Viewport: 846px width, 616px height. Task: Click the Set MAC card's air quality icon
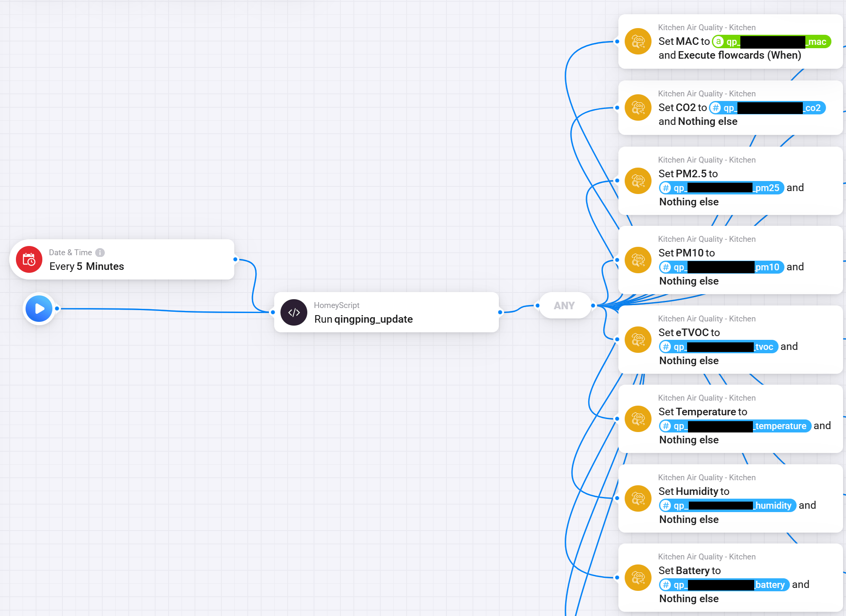(x=638, y=41)
